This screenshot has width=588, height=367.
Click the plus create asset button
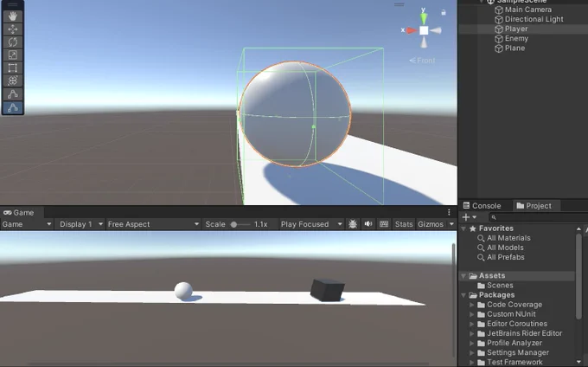pyautogui.click(x=466, y=217)
